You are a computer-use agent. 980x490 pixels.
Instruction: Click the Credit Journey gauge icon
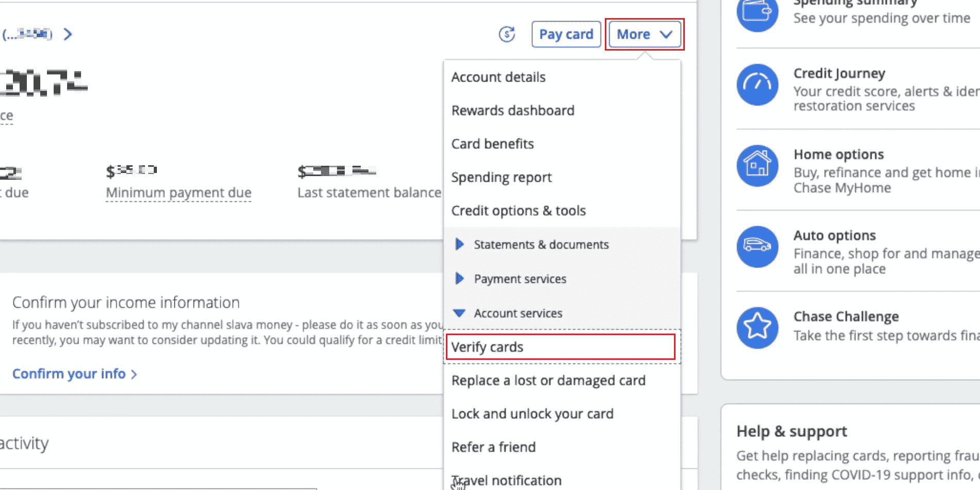coord(757,85)
